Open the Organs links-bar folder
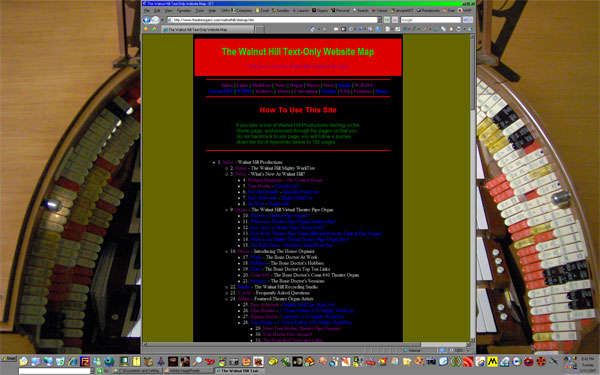The height and width of the screenshot is (375, 600). click(320, 11)
